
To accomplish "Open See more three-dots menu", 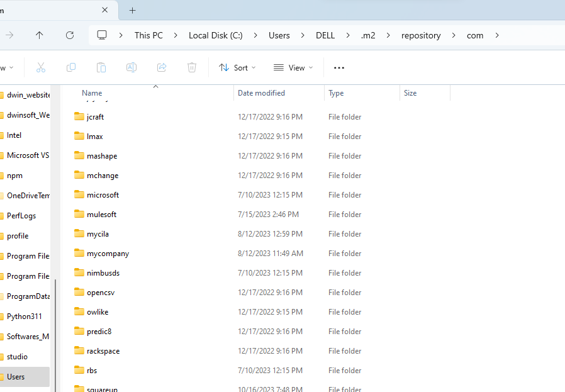I will click(339, 67).
